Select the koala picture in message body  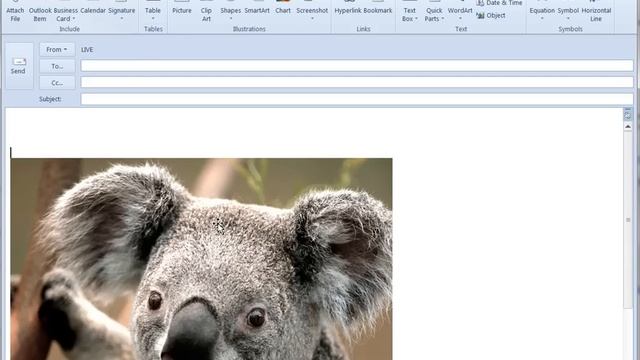point(201,259)
